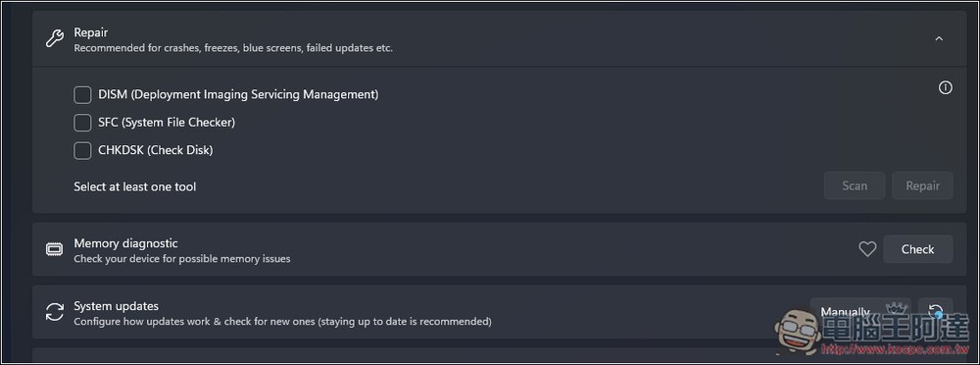This screenshot has width=980, height=365.
Task: Click the cartoon face watermark logo
Action: (798, 332)
